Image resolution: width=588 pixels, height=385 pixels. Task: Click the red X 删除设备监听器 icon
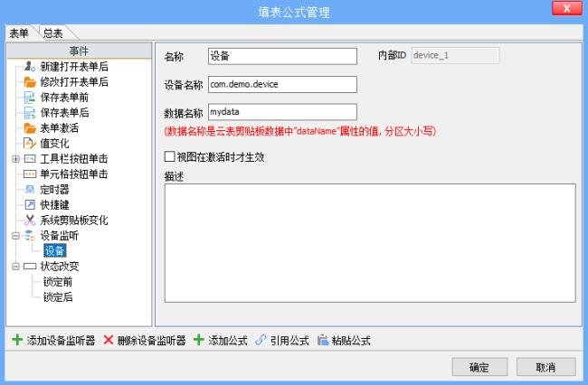(109, 340)
